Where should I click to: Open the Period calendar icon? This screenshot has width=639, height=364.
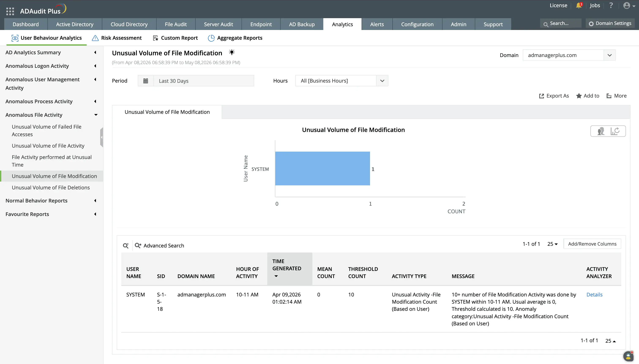(x=146, y=81)
